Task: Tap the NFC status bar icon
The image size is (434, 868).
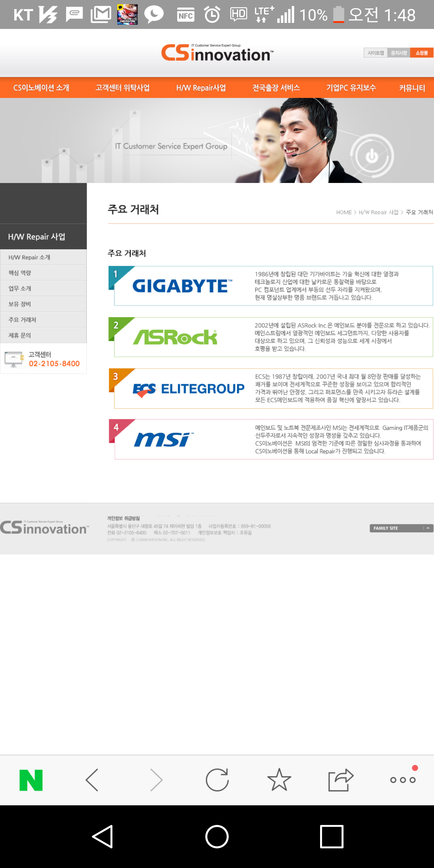Action: click(186, 15)
